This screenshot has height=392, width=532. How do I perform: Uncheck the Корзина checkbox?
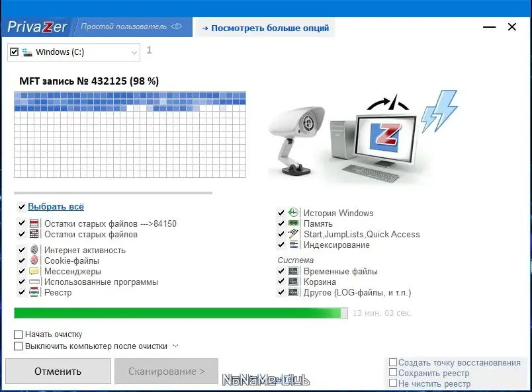point(281,282)
